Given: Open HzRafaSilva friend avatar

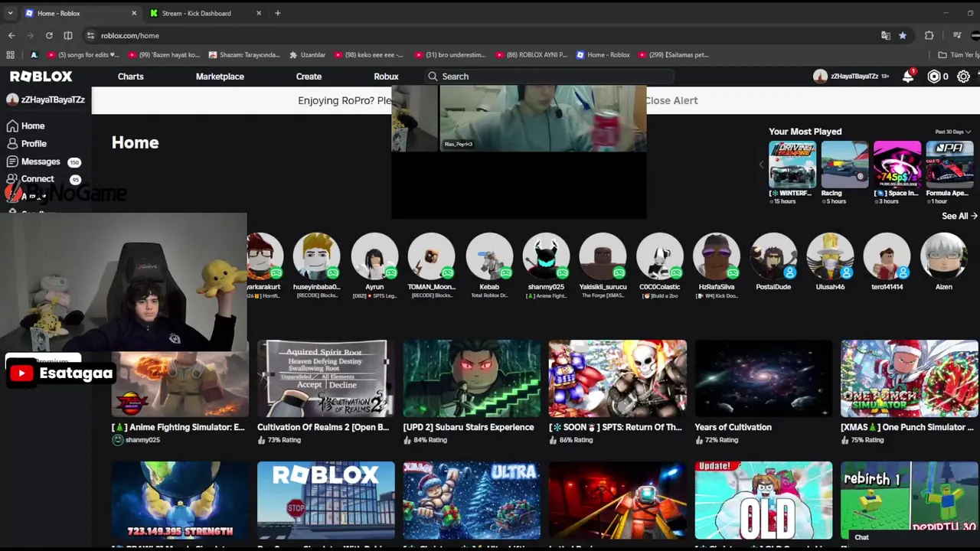Looking at the screenshot, I should (x=717, y=257).
